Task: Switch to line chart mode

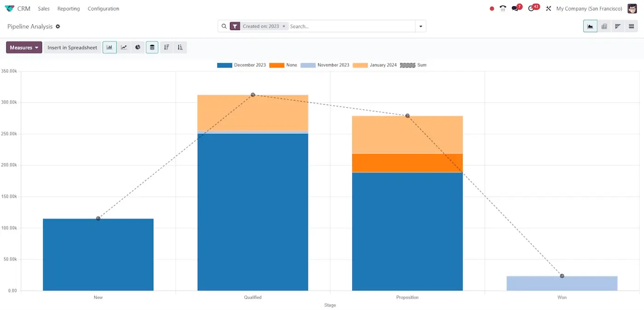Action: coord(123,47)
